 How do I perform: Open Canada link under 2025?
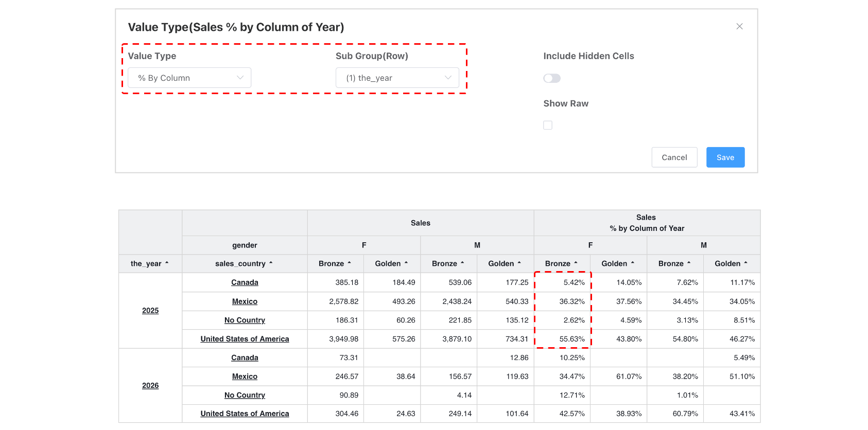pyautogui.click(x=245, y=282)
